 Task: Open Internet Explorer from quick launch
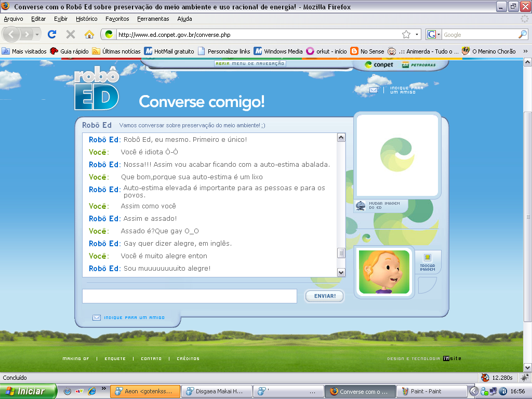91,391
